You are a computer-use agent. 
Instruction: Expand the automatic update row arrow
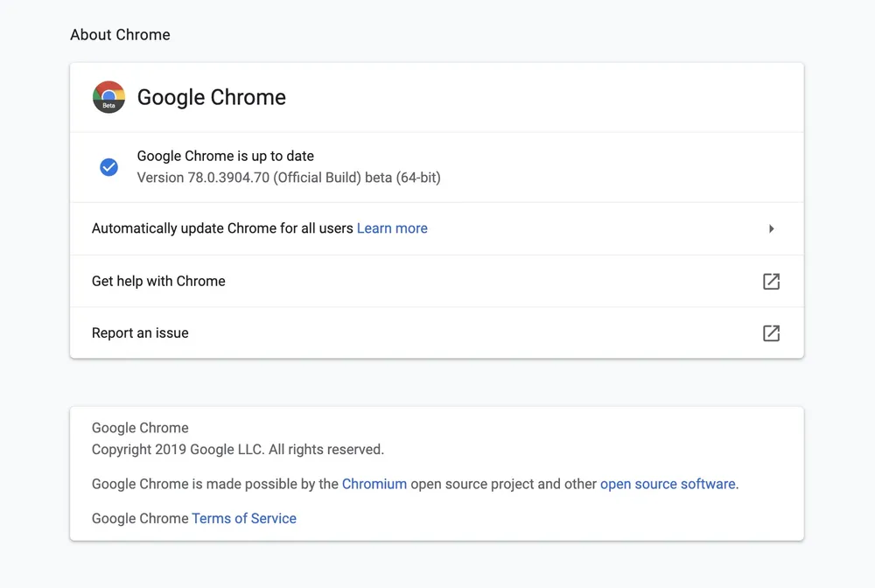pos(771,228)
